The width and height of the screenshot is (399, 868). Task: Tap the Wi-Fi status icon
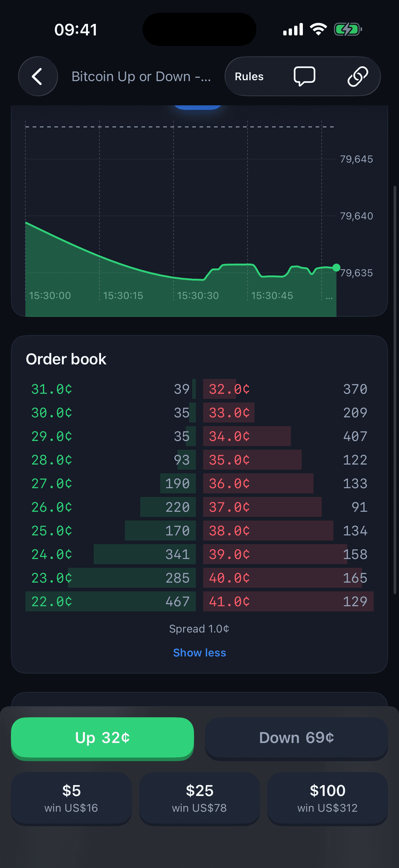click(318, 29)
